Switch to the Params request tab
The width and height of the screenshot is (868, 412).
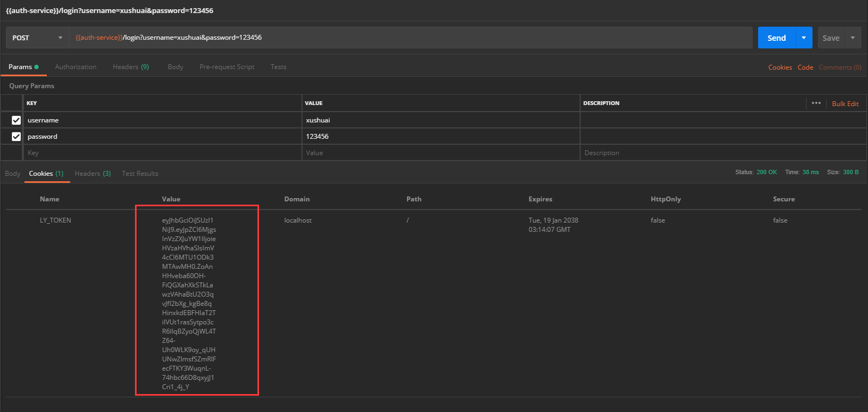pos(23,67)
